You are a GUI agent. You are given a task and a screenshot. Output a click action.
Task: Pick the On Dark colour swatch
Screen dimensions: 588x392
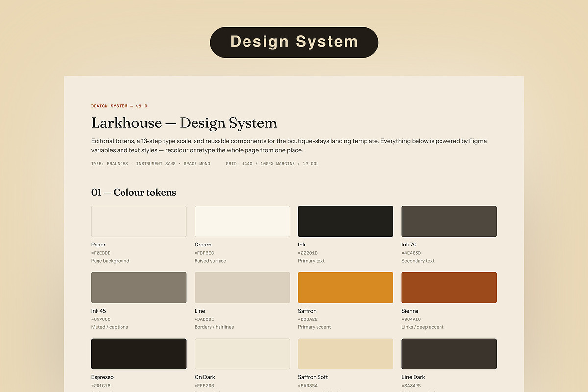pyautogui.click(x=242, y=354)
